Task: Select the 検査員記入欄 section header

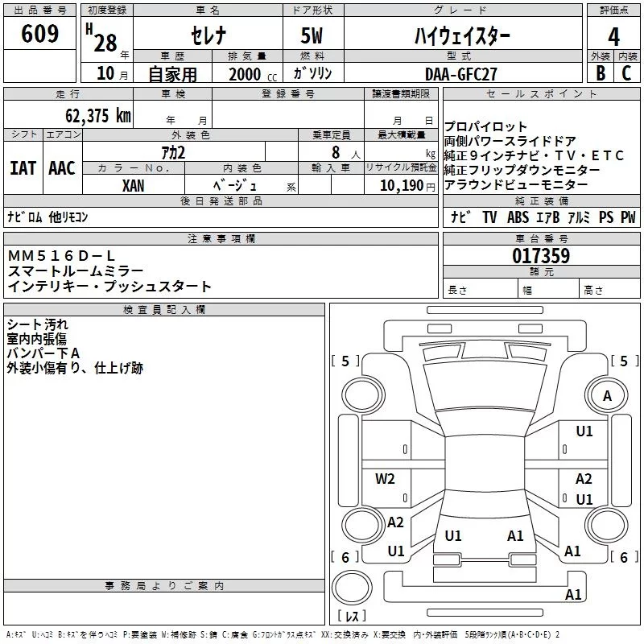Action: 164,310
